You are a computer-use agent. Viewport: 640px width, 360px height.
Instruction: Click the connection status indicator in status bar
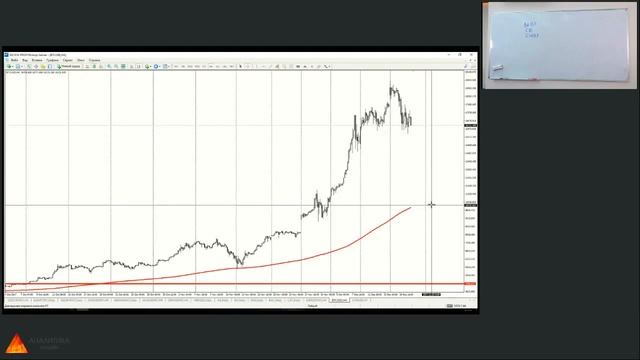pos(457,305)
